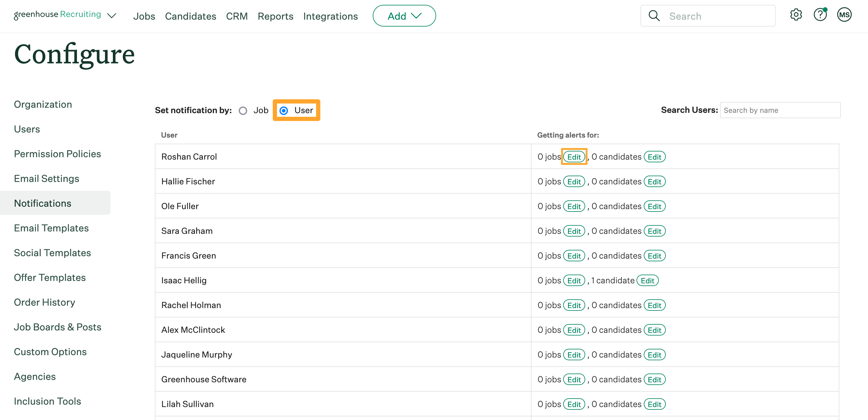The image size is (868, 420).
Task: Open Email Templates in the sidebar
Action: [51, 228]
